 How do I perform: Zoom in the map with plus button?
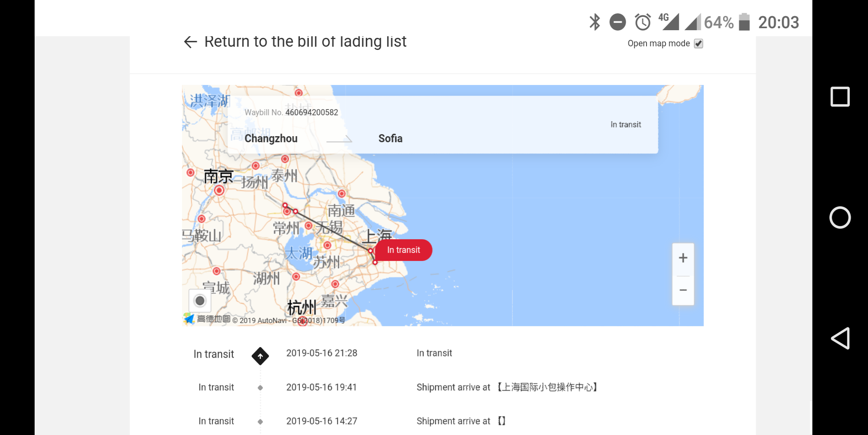[x=683, y=258]
